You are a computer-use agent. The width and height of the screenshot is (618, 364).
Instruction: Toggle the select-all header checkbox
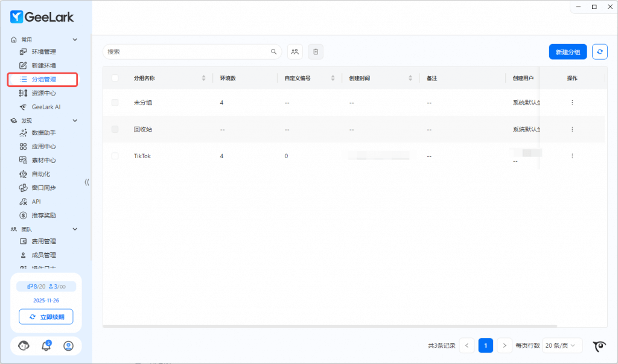[x=115, y=78]
